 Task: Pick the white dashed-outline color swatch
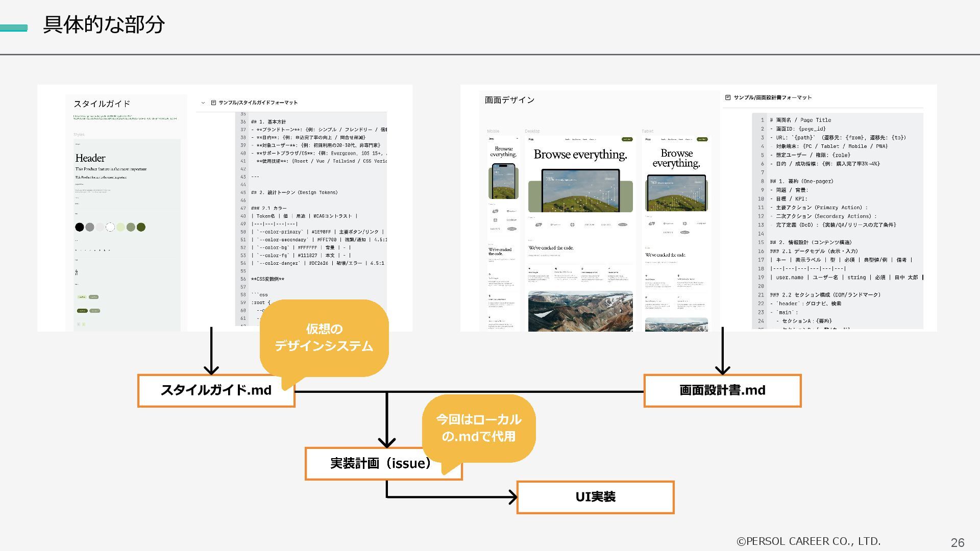click(110, 227)
